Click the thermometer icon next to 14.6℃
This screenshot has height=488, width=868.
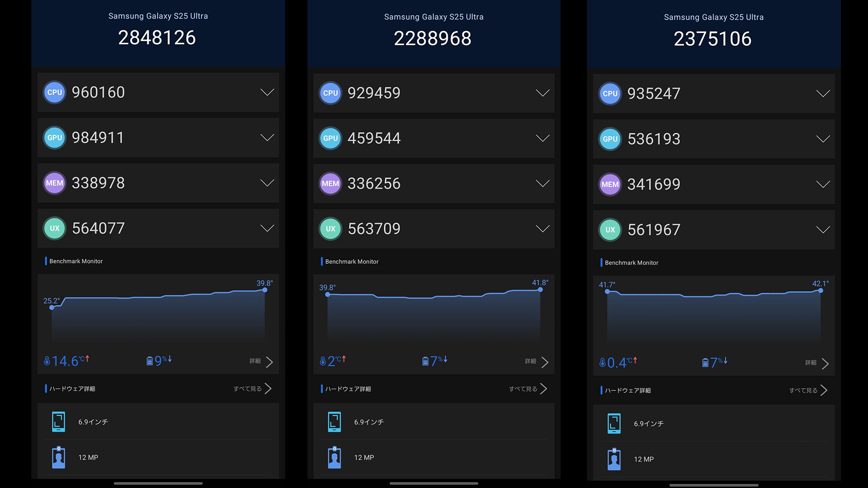coord(47,361)
